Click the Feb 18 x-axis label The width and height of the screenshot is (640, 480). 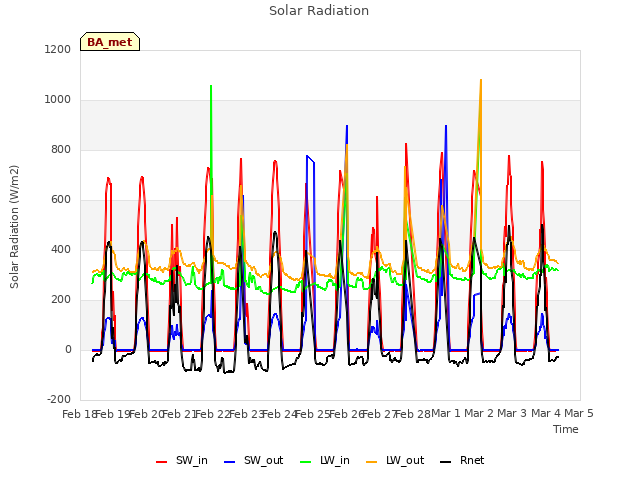[x=79, y=414]
